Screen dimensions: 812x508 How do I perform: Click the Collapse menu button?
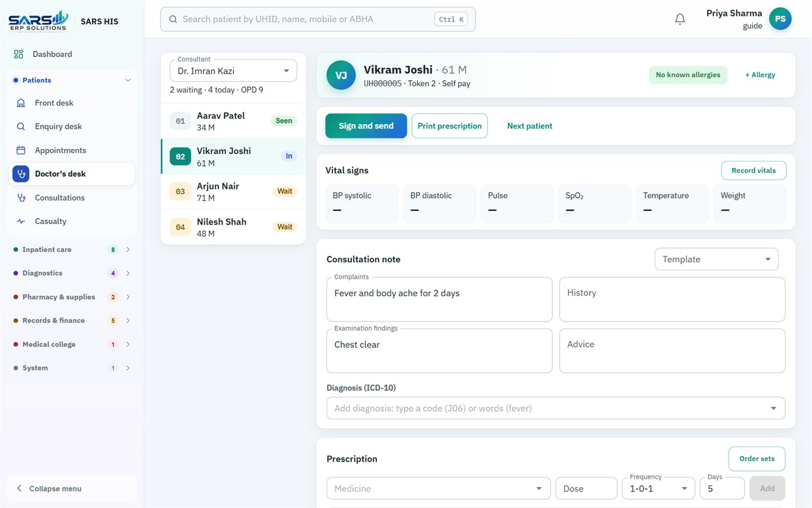72,488
